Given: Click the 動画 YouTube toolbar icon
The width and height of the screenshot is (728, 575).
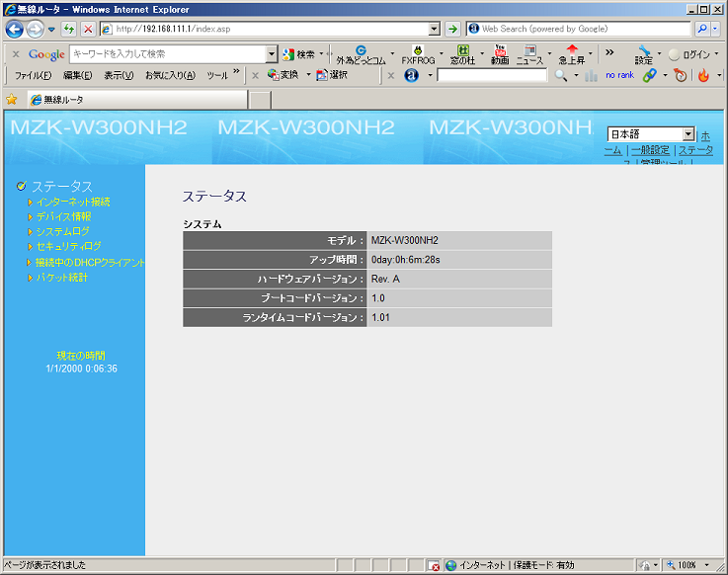Looking at the screenshot, I should (499, 54).
